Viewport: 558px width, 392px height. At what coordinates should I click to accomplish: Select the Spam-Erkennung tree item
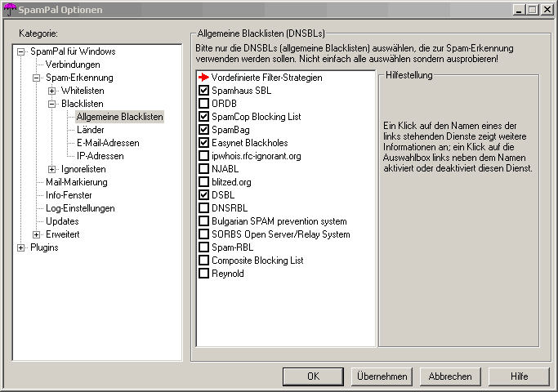[79, 78]
